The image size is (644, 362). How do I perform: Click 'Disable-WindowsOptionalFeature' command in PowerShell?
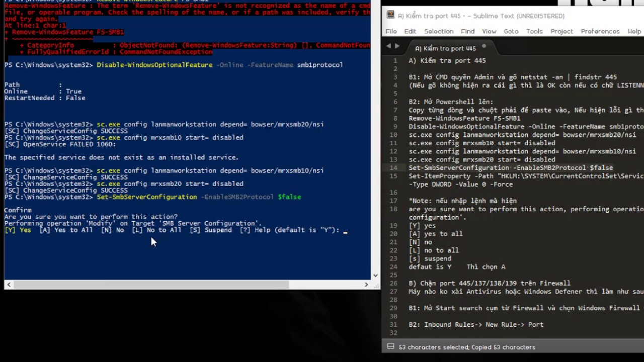(x=154, y=65)
